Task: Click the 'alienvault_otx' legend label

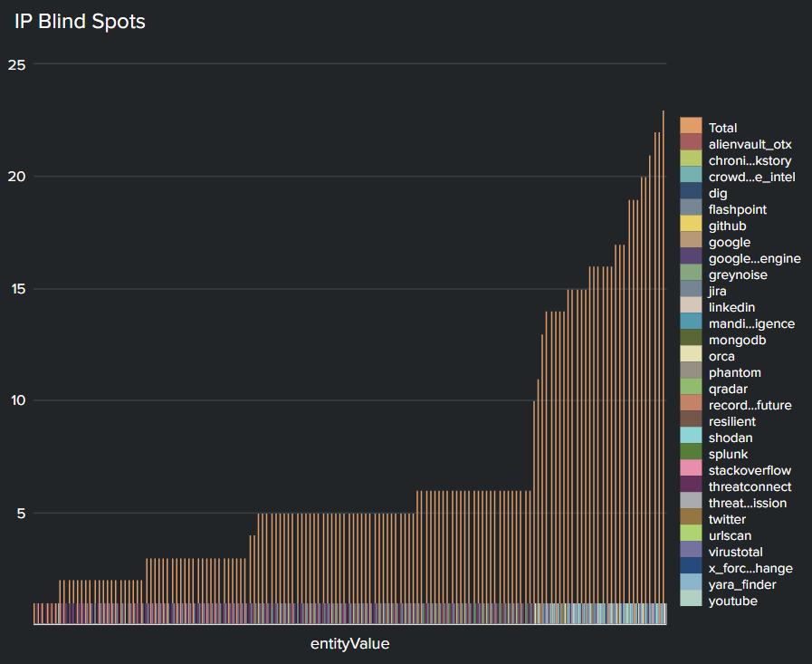Action: (750, 145)
